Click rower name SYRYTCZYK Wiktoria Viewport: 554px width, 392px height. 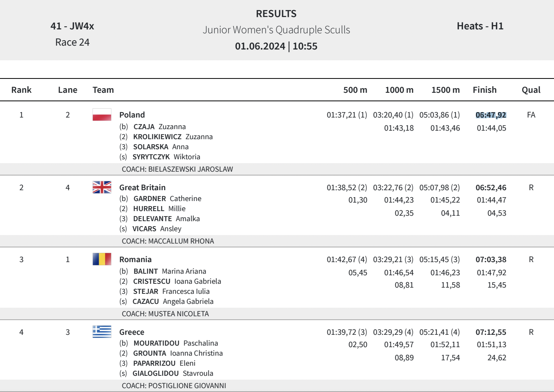pyautogui.click(x=166, y=157)
